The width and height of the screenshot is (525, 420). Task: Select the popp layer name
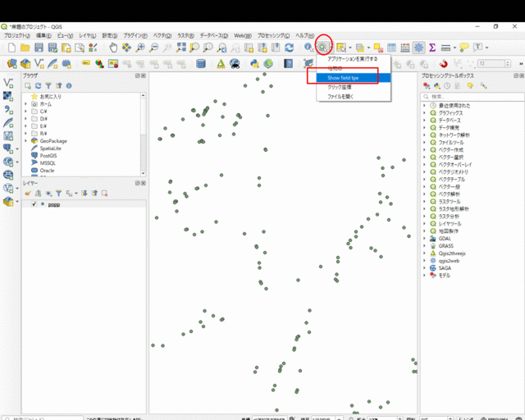click(54, 204)
